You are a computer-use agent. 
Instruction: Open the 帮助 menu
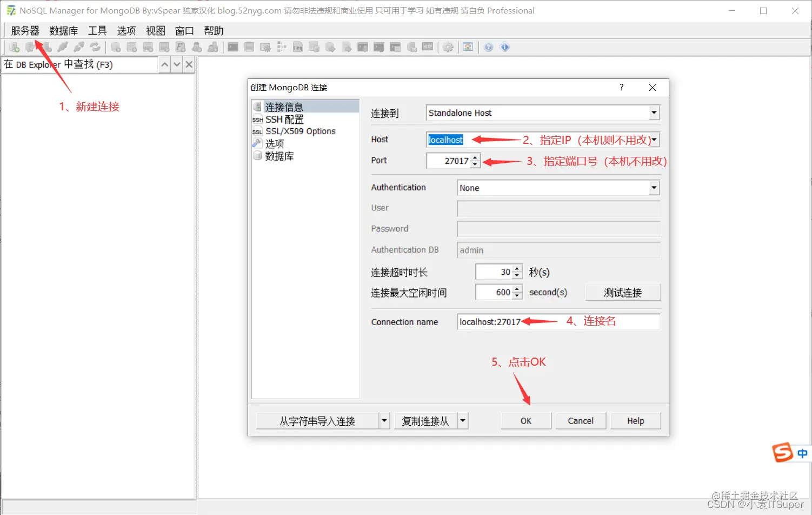pos(214,31)
